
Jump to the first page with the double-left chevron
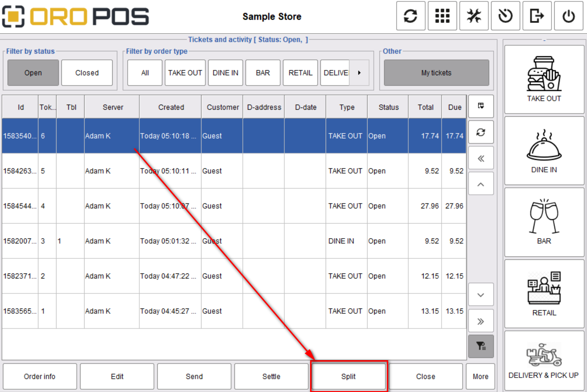(x=481, y=158)
